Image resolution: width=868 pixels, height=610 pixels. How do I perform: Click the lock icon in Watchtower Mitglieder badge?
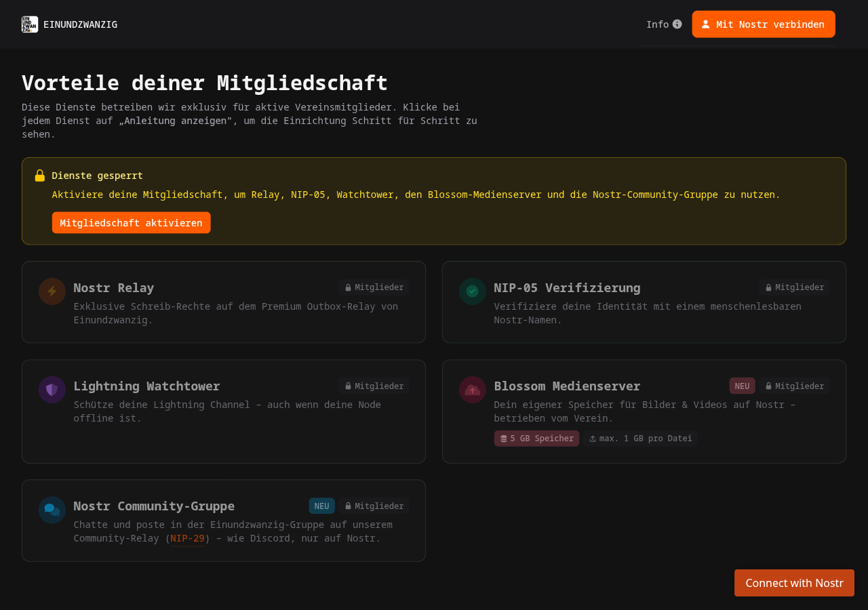click(x=349, y=386)
